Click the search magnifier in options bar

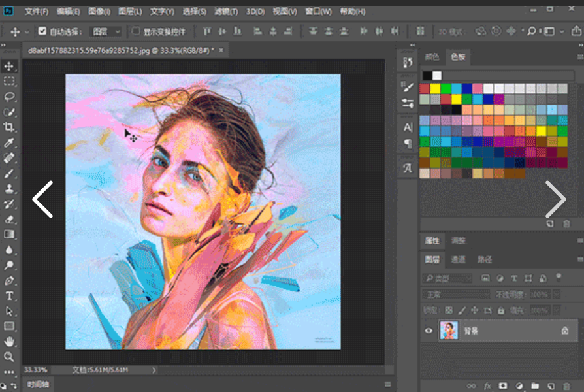(532, 31)
